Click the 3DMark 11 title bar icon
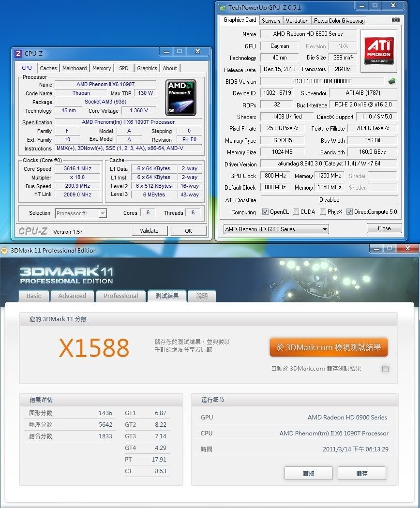420x508 pixels. click(x=4, y=251)
